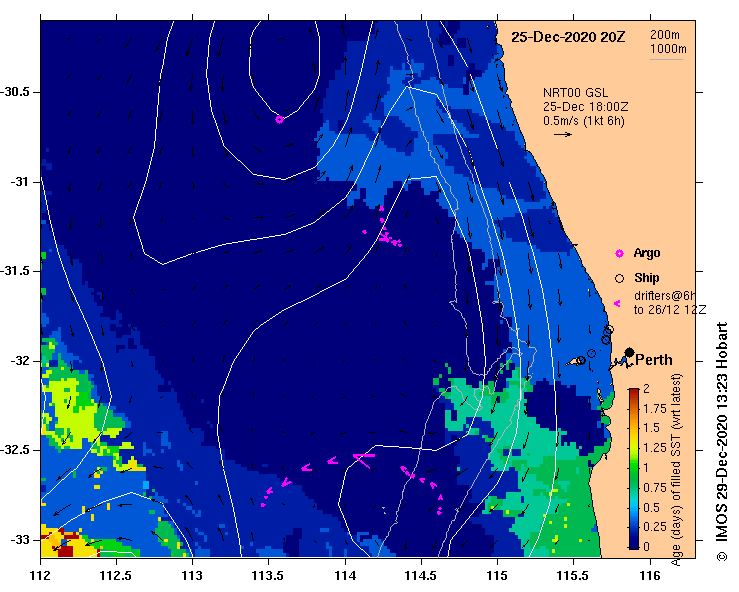Click the colorbar tick label 1.75
The width and height of the screenshot is (739, 592).
(655, 409)
